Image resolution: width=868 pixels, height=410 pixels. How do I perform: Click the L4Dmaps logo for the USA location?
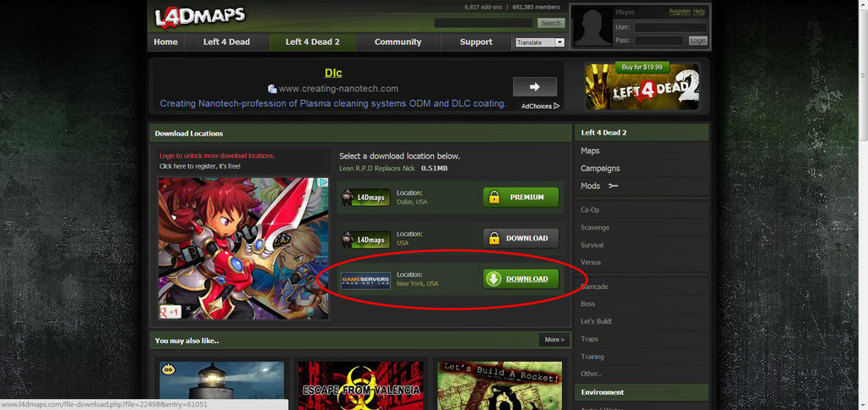[x=365, y=240]
